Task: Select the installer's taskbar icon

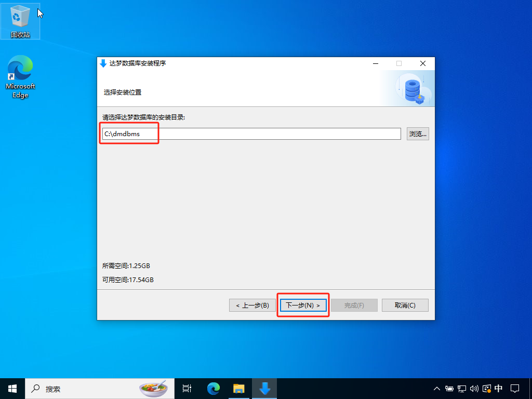Action: 264,389
